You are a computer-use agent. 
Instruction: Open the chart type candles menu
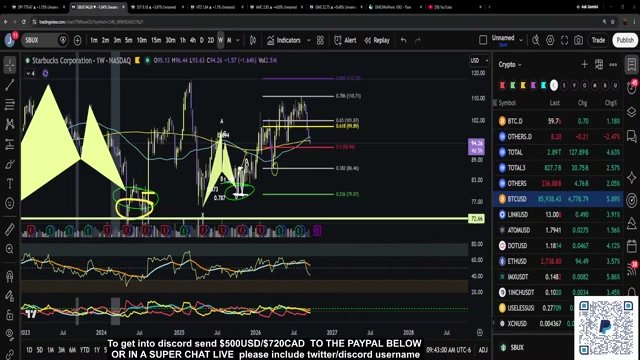click(x=253, y=40)
